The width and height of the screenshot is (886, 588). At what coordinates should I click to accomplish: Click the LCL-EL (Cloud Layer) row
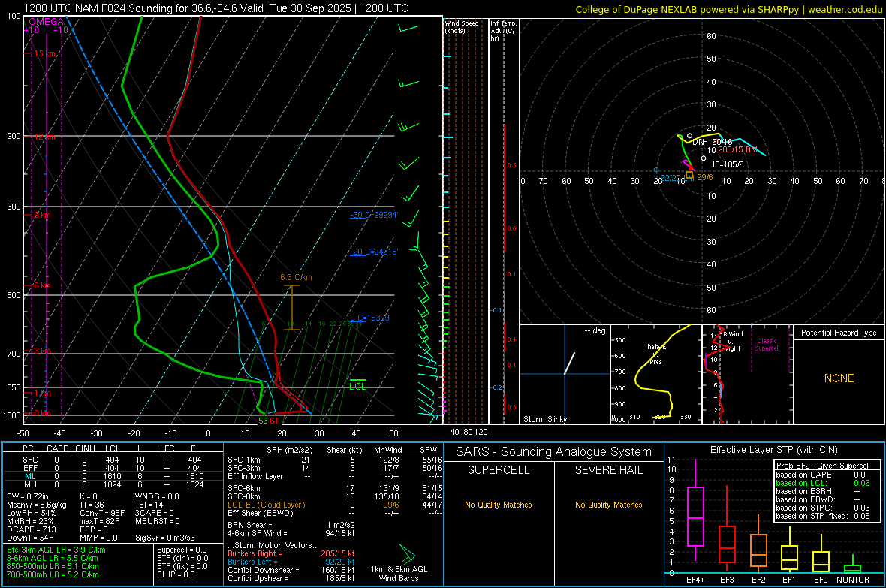point(335,505)
